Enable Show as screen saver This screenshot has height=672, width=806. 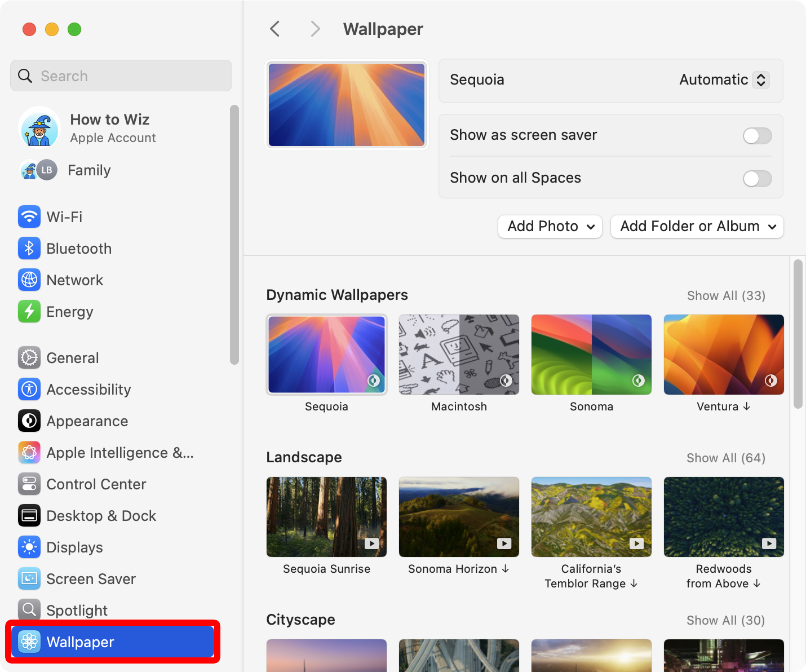[757, 136]
